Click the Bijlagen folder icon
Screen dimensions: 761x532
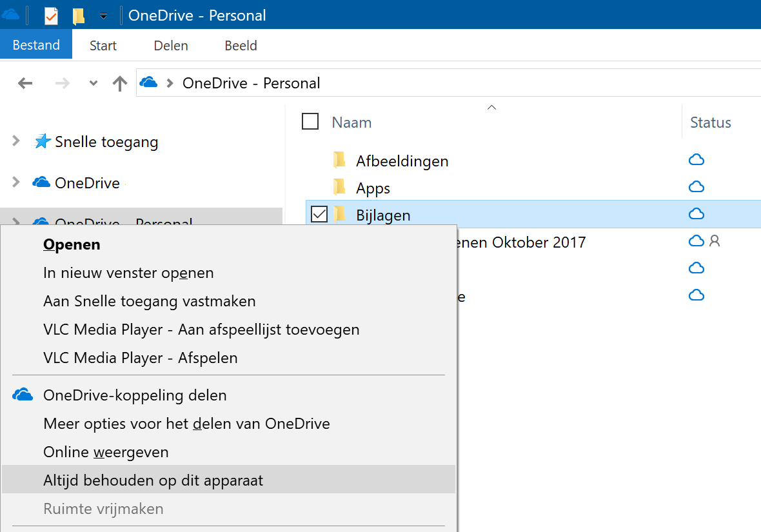339,214
